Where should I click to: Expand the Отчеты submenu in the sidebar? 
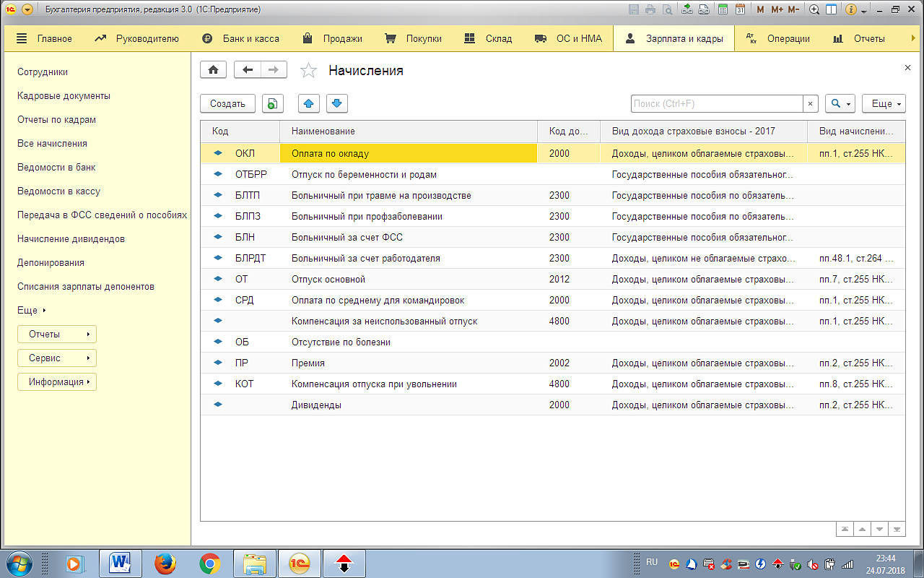[57, 334]
